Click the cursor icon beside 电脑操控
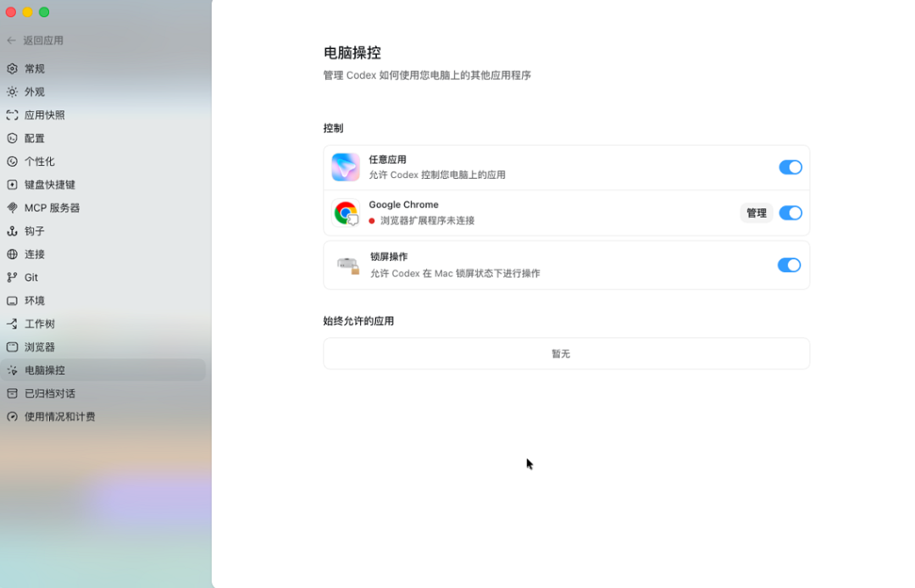915x588 pixels. tap(12, 370)
